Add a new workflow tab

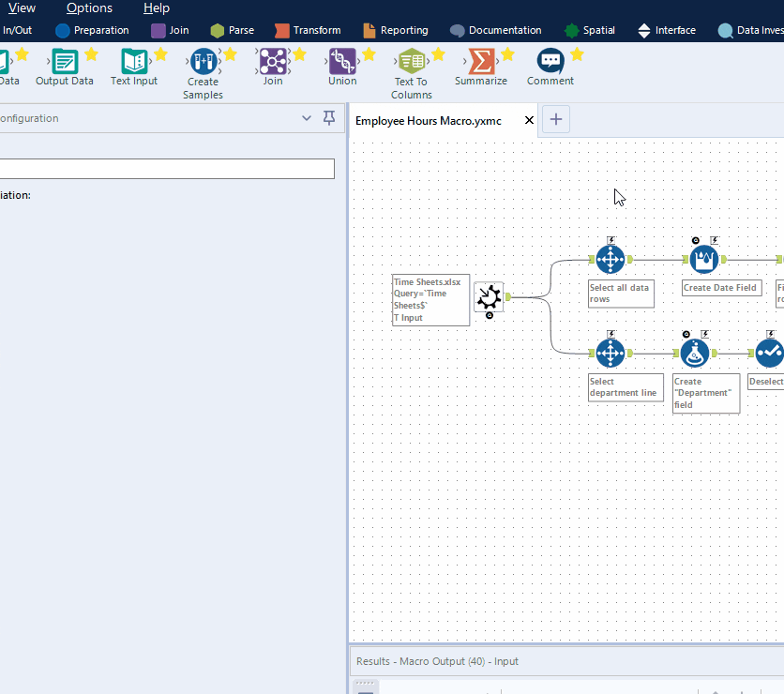pyautogui.click(x=556, y=119)
